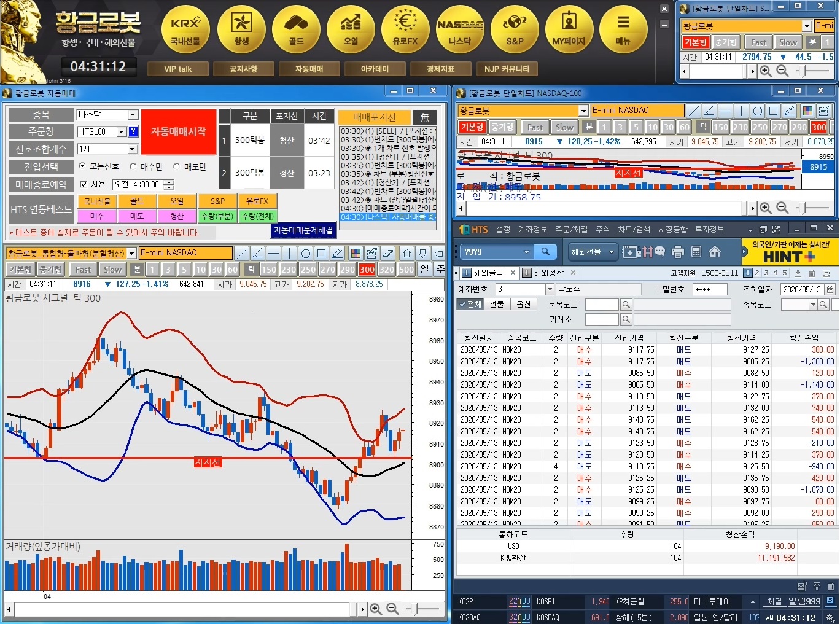Image resolution: width=840 pixels, height=624 pixels.
Task: Open the 신호조합개수 dropdown showing 1개
Action: [x=133, y=149]
